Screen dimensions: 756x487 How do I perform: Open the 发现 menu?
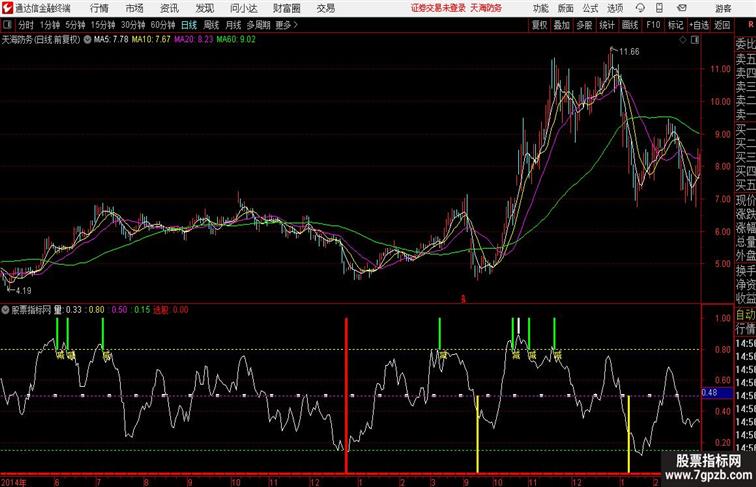tap(204, 8)
